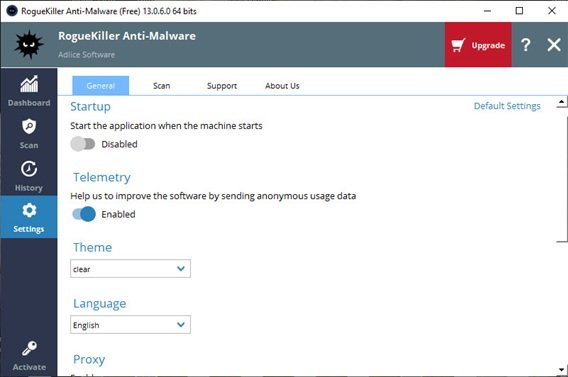
Task: Close the app with header X icon
Action: (554, 45)
